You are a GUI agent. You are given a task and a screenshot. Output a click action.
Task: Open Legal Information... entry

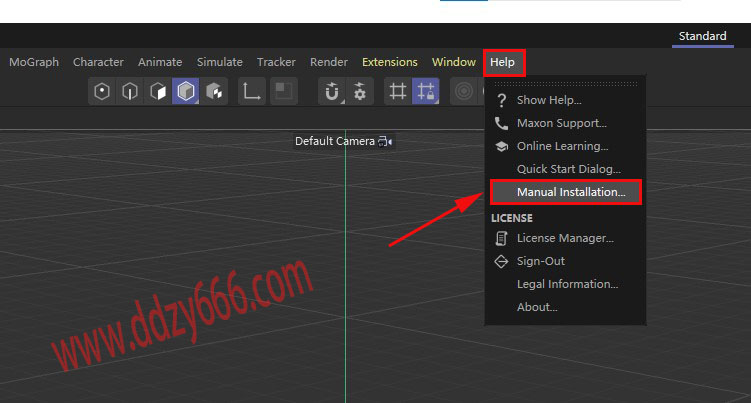(x=565, y=284)
